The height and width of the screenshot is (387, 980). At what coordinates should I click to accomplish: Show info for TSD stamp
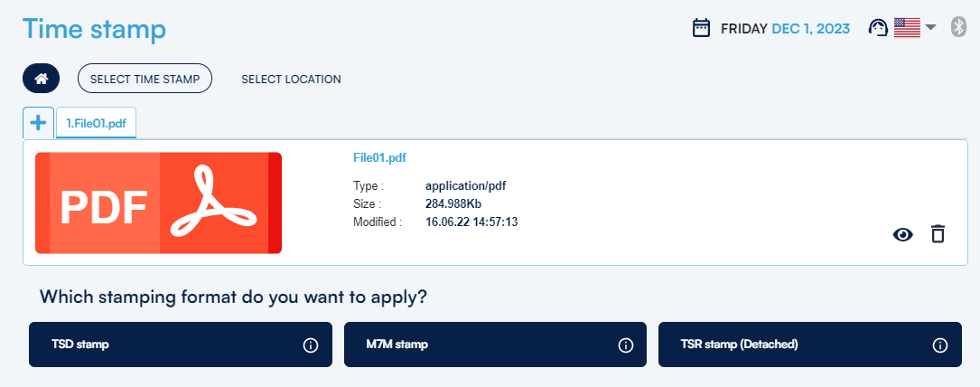point(311,345)
